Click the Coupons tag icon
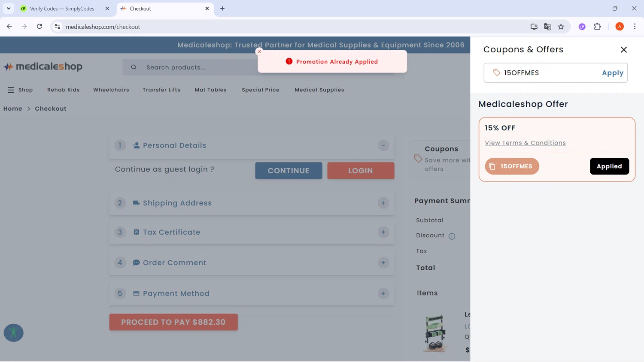Screen dimensions: 644x362 (418, 159)
